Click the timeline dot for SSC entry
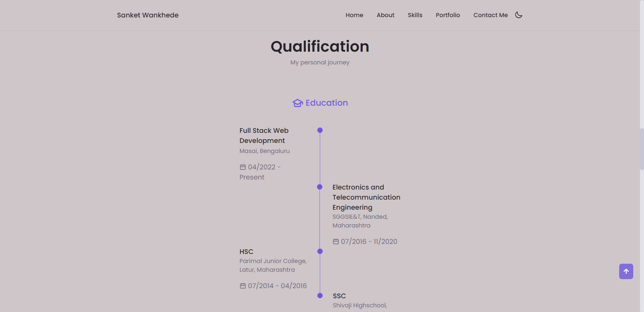 [320, 296]
